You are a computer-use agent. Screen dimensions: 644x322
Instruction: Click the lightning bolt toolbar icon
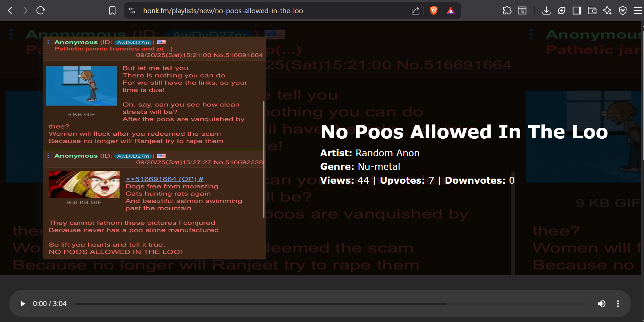[x=562, y=10]
